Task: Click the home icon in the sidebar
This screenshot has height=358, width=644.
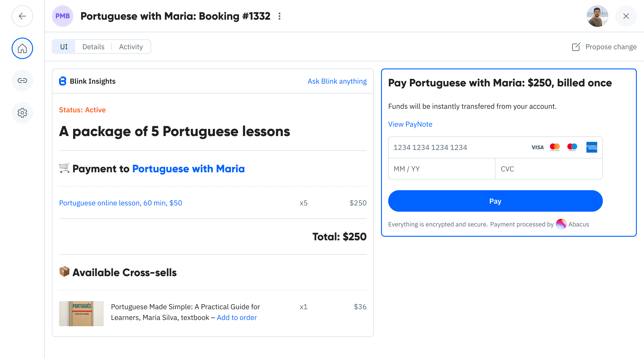Action: click(x=22, y=48)
